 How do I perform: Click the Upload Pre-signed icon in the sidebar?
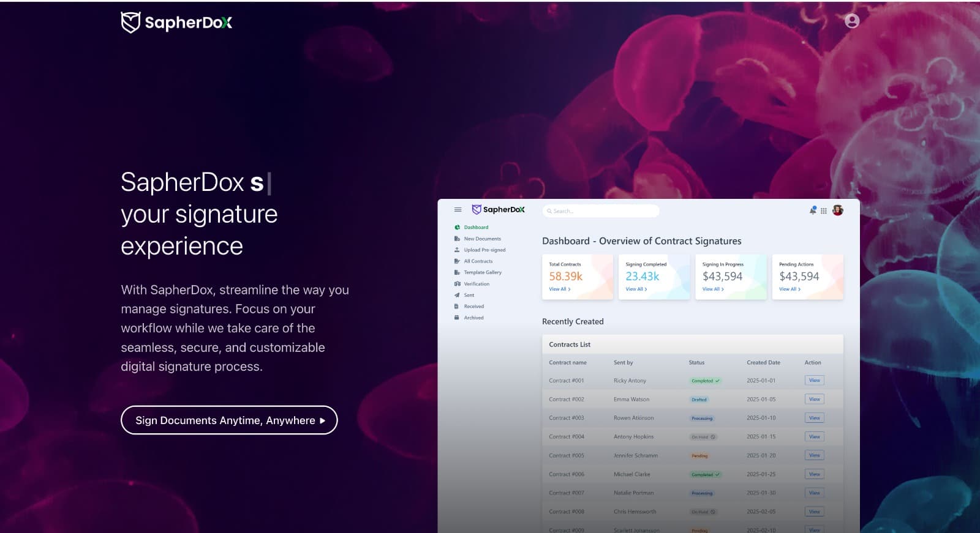[457, 250]
